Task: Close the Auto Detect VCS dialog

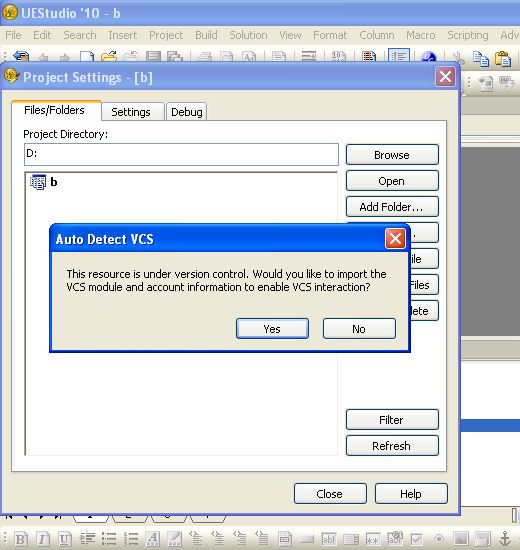Action: (x=395, y=239)
